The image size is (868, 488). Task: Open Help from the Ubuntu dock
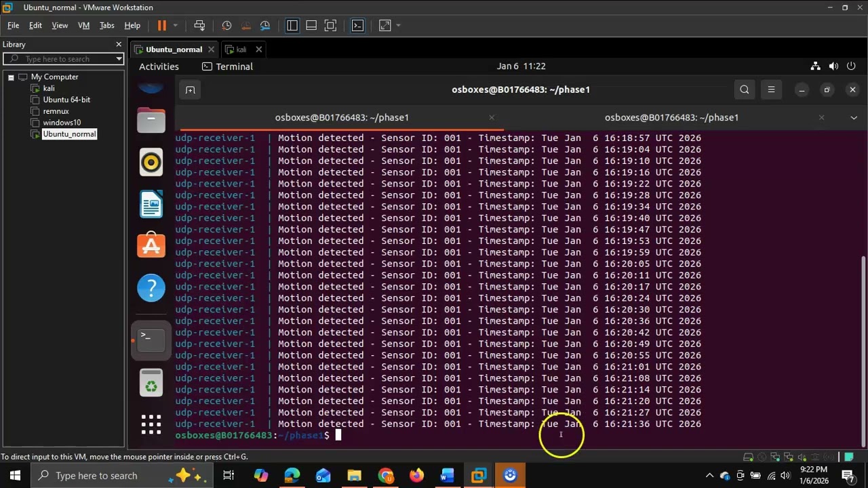(x=151, y=288)
